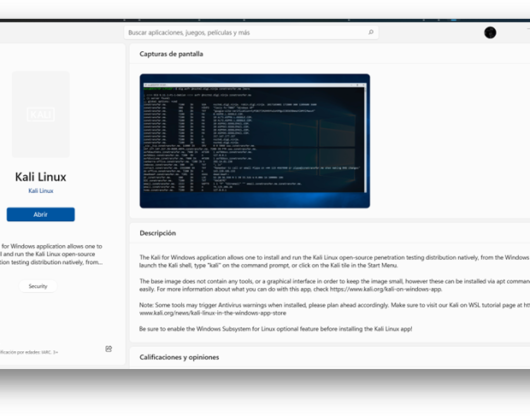
Task: Open the Kali terminal screenshot thumbnail
Action: [x=255, y=141]
